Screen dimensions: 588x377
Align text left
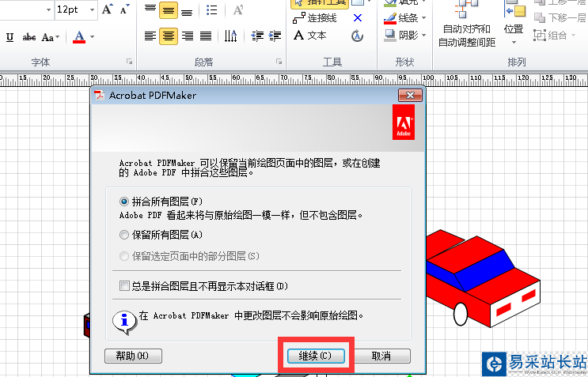click(150, 36)
